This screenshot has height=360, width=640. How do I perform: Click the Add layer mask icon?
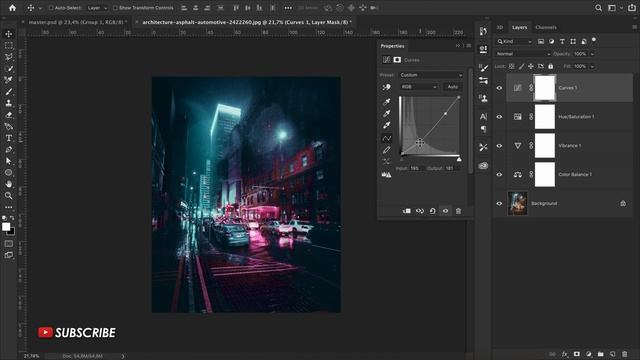[576, 354]
